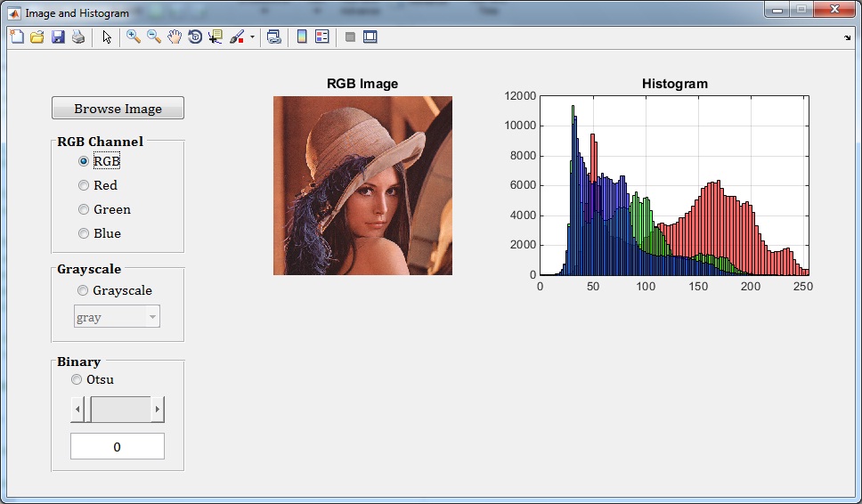Select the Red channel radio button

[84, 185]
